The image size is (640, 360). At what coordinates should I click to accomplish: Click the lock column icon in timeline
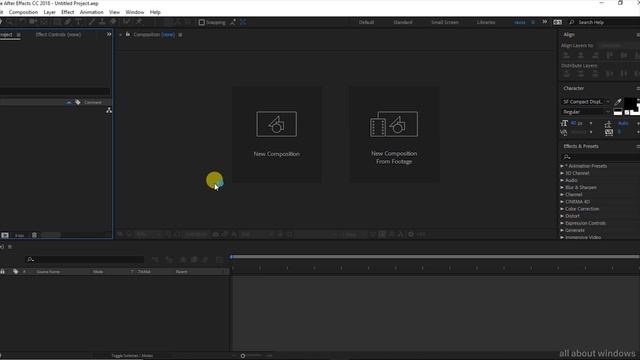tap(2, 271)
